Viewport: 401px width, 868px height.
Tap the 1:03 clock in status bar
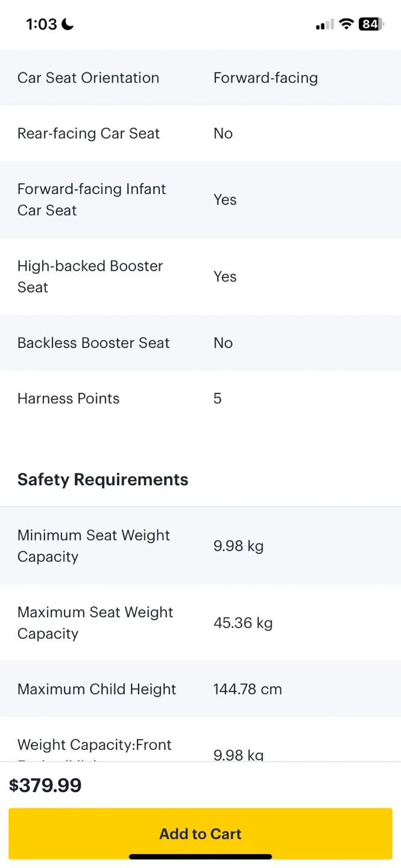coord(41,24)
